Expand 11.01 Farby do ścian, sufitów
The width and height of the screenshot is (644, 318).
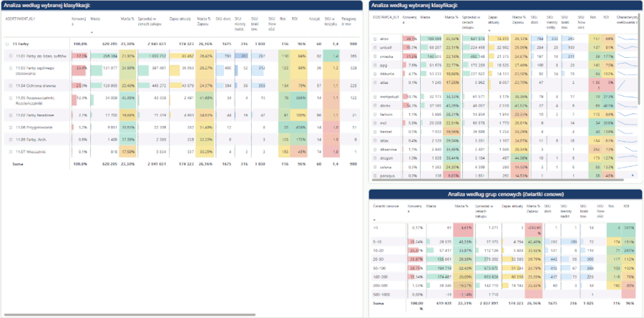[x=11, y=55]
